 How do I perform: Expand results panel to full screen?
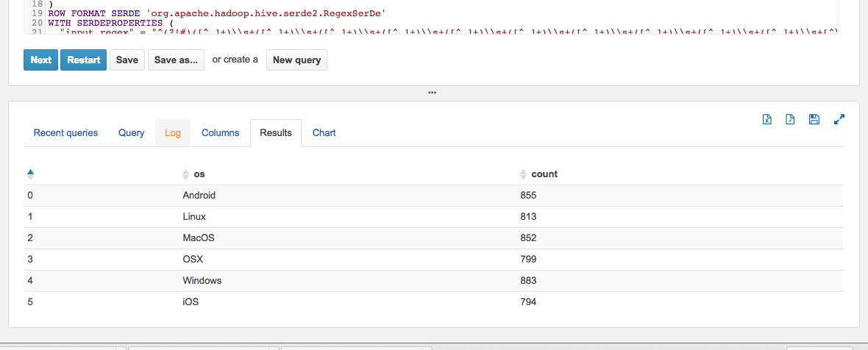(839, 119)
